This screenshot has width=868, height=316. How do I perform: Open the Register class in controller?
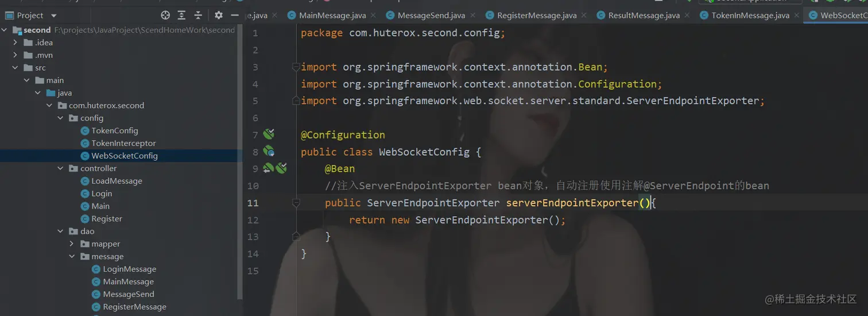(107, 219)
